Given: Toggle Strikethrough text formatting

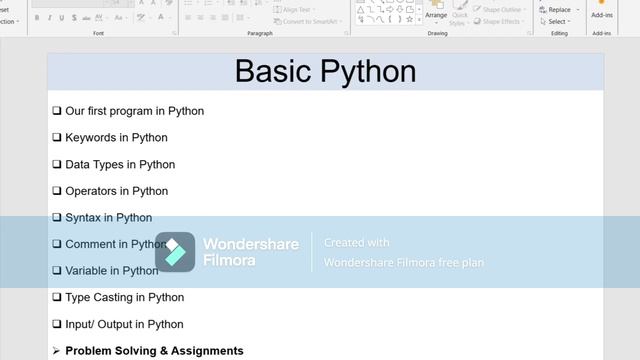Looking at the screenshot, I should 86,18.
